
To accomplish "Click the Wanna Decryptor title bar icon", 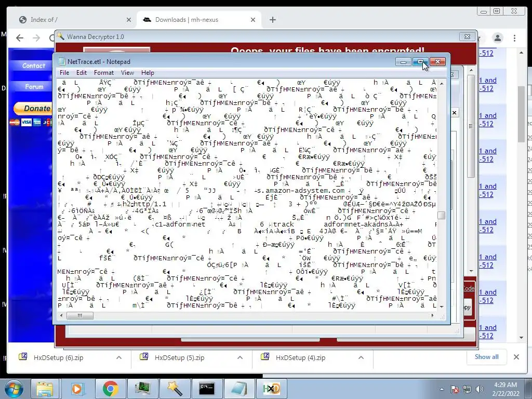I will point(61,36).
